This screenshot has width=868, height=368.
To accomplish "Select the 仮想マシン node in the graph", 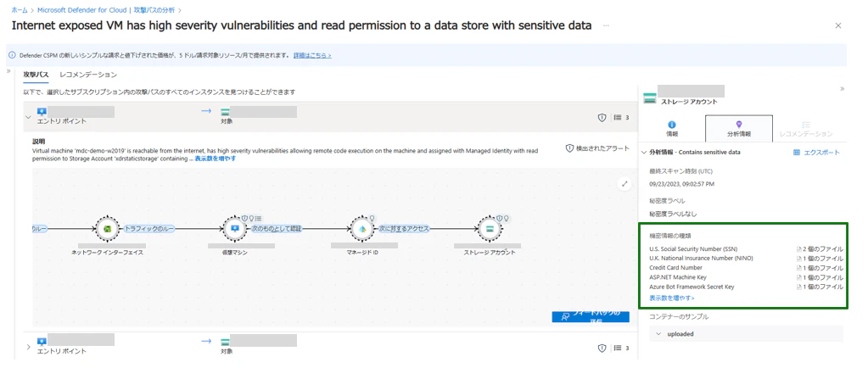I will pos(235,229).
